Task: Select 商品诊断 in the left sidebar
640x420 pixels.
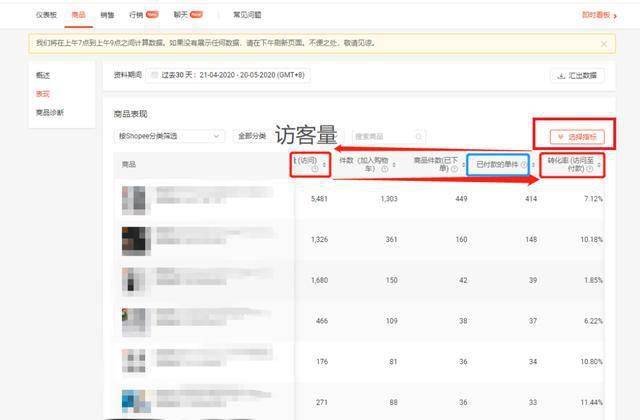Action: [x=50, y=112]
